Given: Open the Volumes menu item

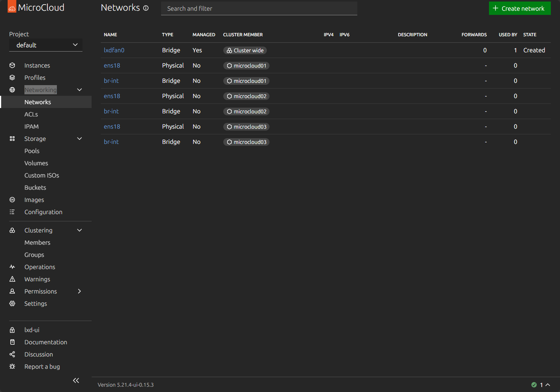Looking at the screenshot, I should pyautogui.click(x=46, y=163).
